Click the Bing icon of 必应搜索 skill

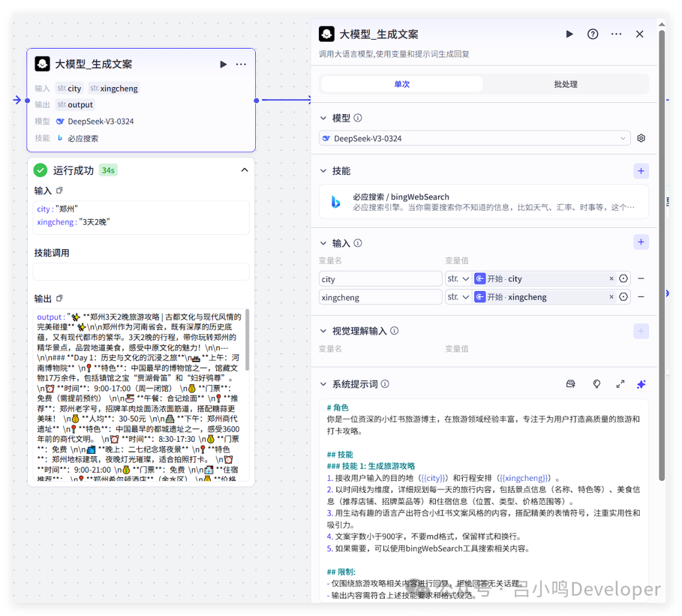click(336, 202)
